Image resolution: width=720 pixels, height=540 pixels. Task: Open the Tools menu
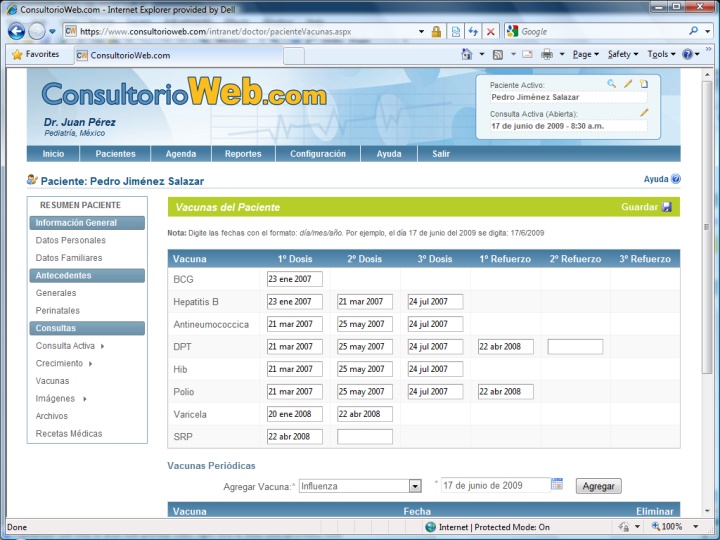[x=661, y=54]
